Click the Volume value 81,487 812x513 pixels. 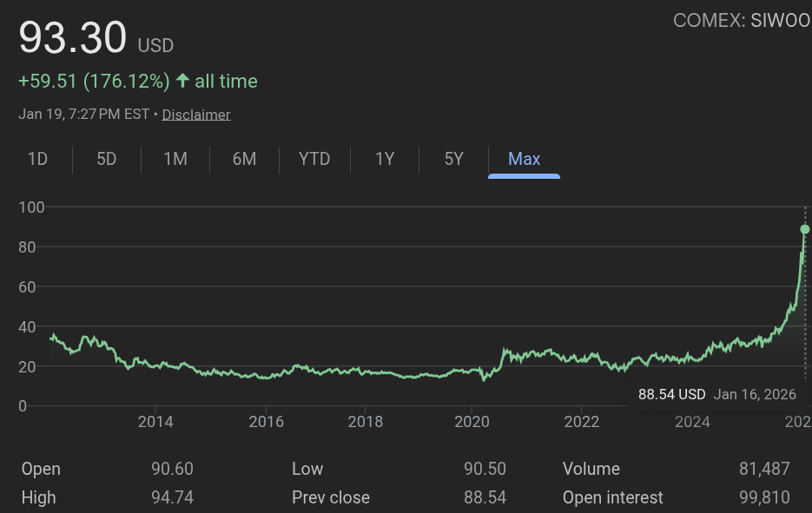pyautogui.click(x=764, y=469)
